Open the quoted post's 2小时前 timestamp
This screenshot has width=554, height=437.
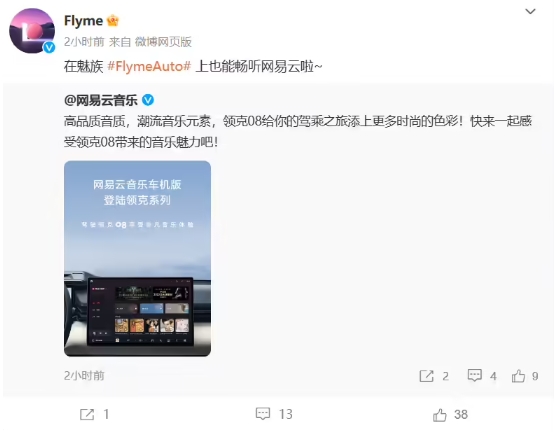pos(84,376)
